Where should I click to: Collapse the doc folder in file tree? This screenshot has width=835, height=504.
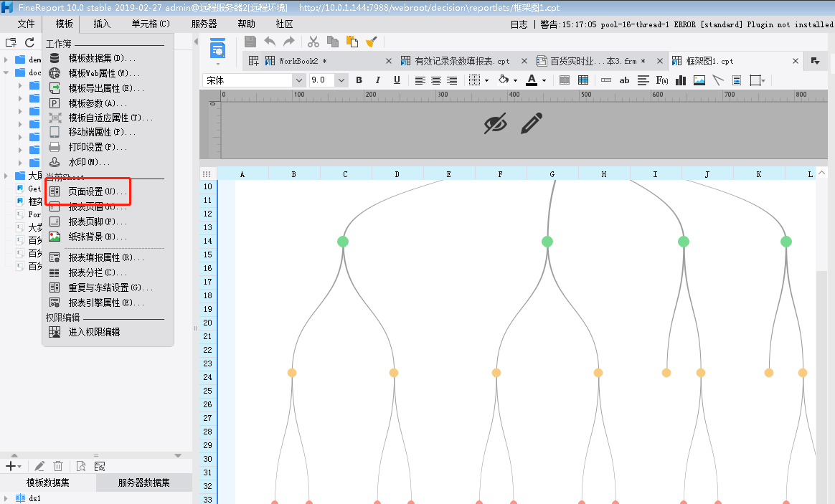tap(6, 72)
